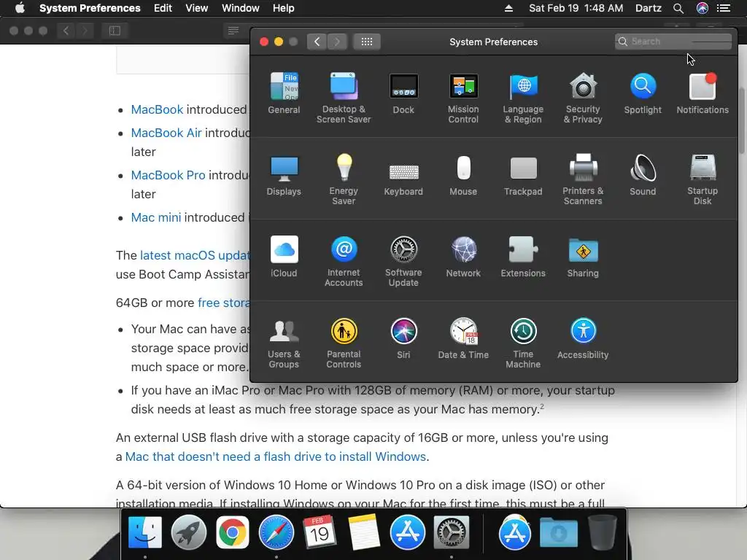This screenshot has height=560, width=747.
Task: Open Language & Region pane
Action: pos(523,98)
